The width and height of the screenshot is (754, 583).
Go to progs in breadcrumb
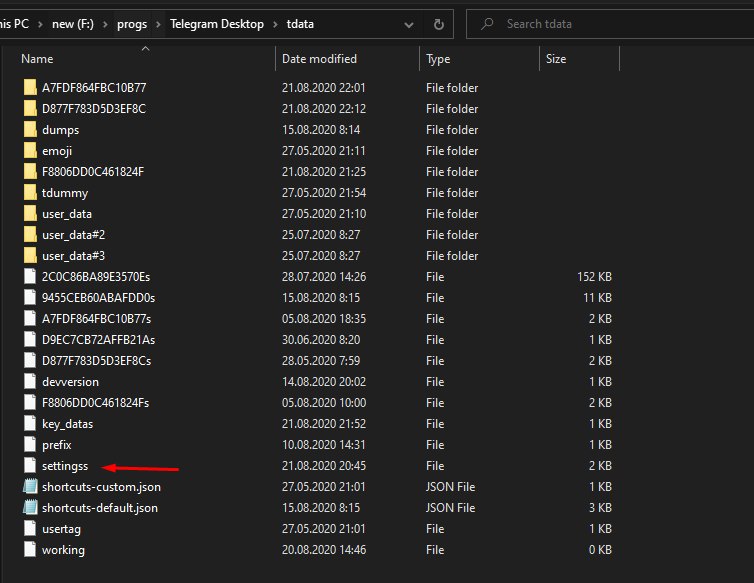point(132,24)
